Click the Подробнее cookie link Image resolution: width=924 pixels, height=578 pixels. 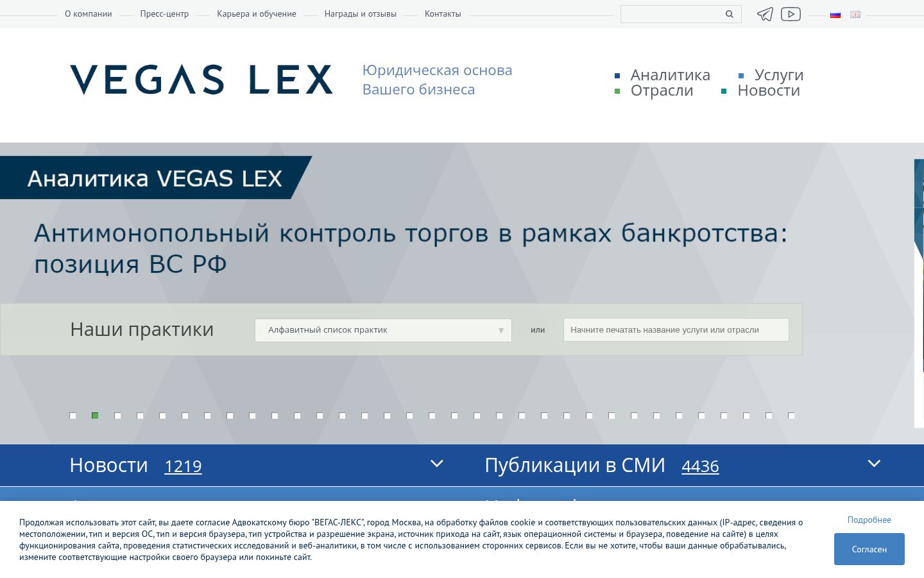tap(869, 520)
